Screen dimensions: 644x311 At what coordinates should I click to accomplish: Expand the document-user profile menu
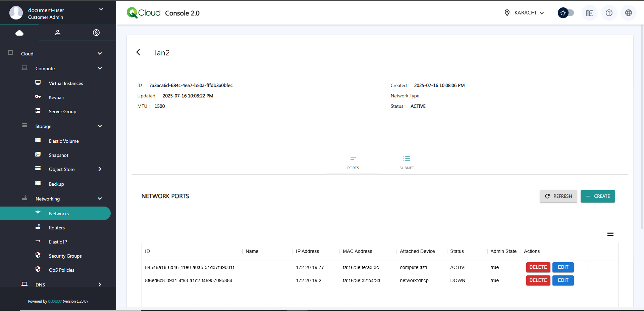(101, 9)
